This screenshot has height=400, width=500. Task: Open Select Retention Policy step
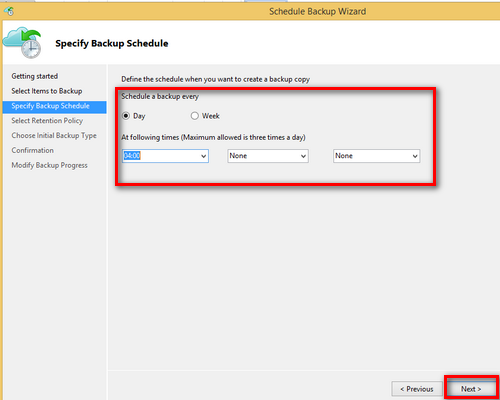(x=47, y=121)
